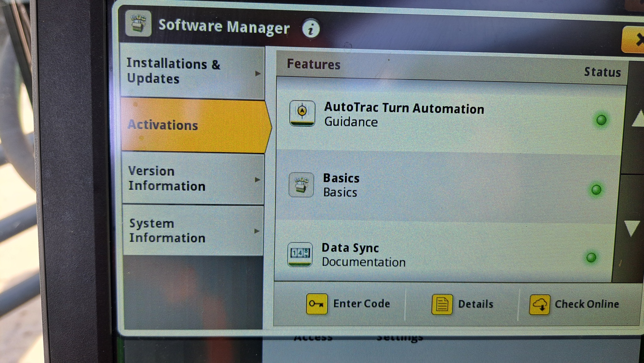This screenshot has width=644, height=363.
Task: Open the System Information tab
Action: pos(193,230)
